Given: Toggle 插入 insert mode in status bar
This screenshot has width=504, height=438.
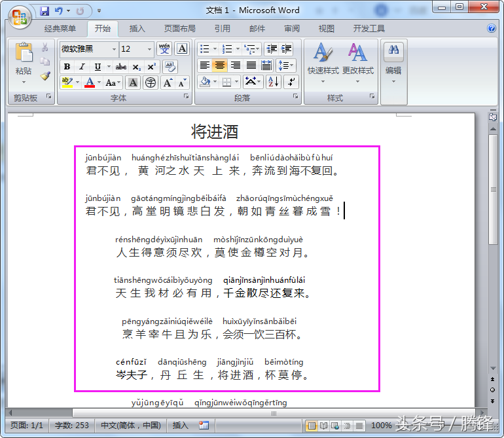Looking at the screenshot, I should point(180,426).
